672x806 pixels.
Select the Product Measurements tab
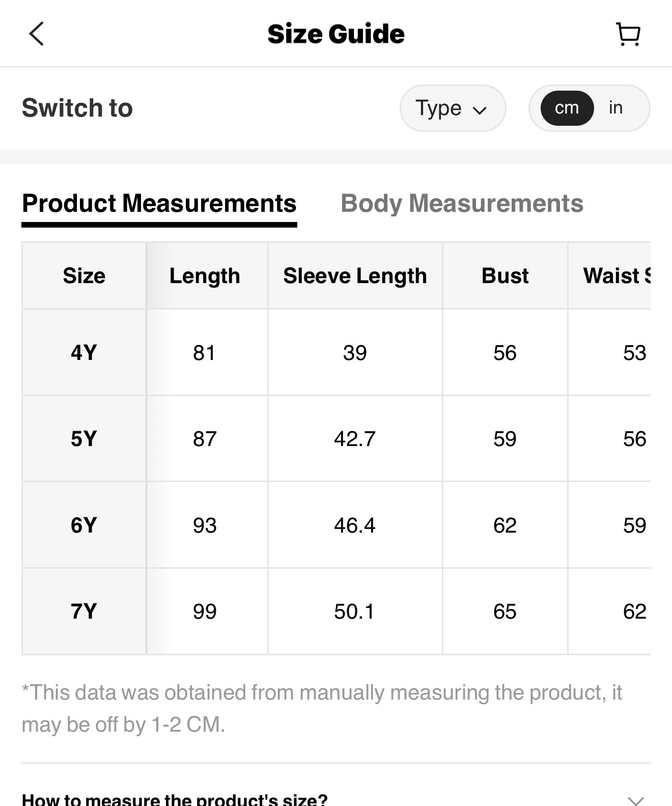tap(159, 204)
